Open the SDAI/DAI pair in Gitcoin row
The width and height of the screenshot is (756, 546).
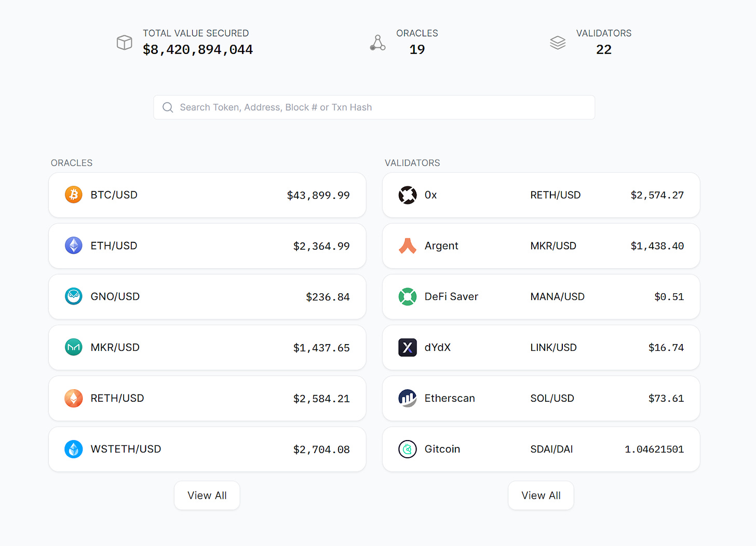tap(551, 449)
